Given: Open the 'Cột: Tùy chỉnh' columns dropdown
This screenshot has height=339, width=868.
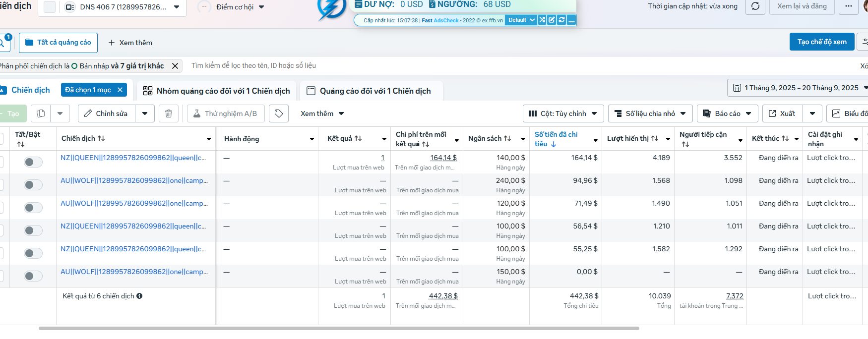Looking at the screenshot, I should coord(563,113).
